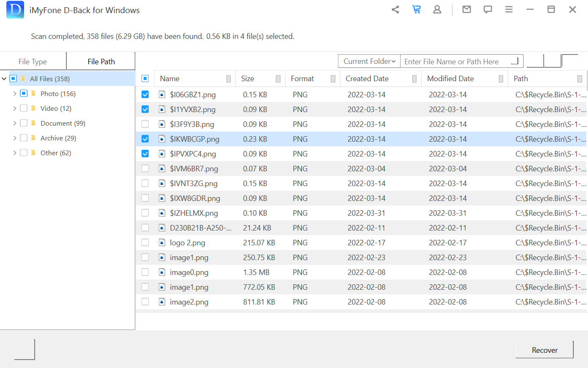Click the file icon of $I1YVXB2.png
This screenshot has height=368, width=588.
162,109
